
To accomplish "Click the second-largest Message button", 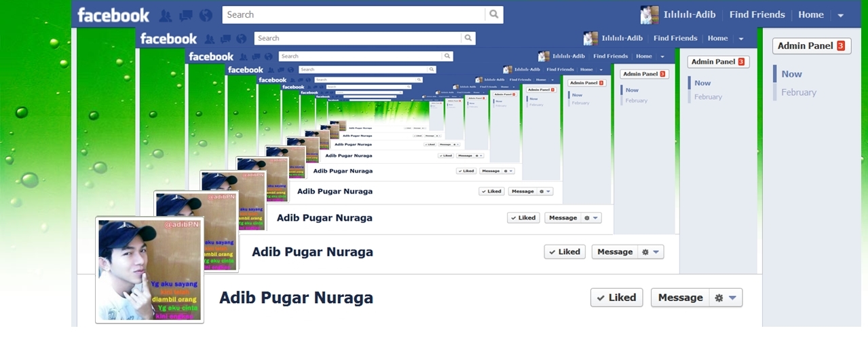I will coord(615,252).
